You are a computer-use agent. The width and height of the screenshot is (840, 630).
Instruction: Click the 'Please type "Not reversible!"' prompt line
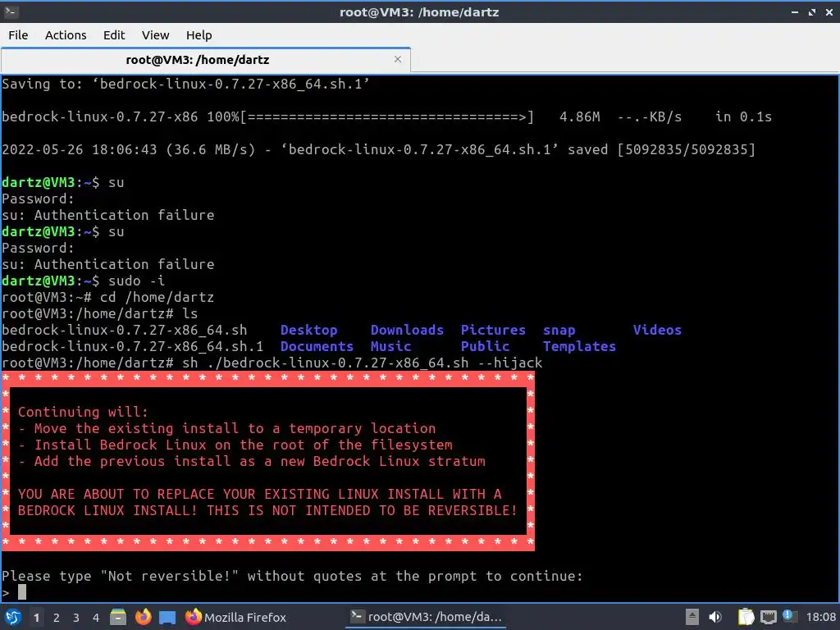292,576
